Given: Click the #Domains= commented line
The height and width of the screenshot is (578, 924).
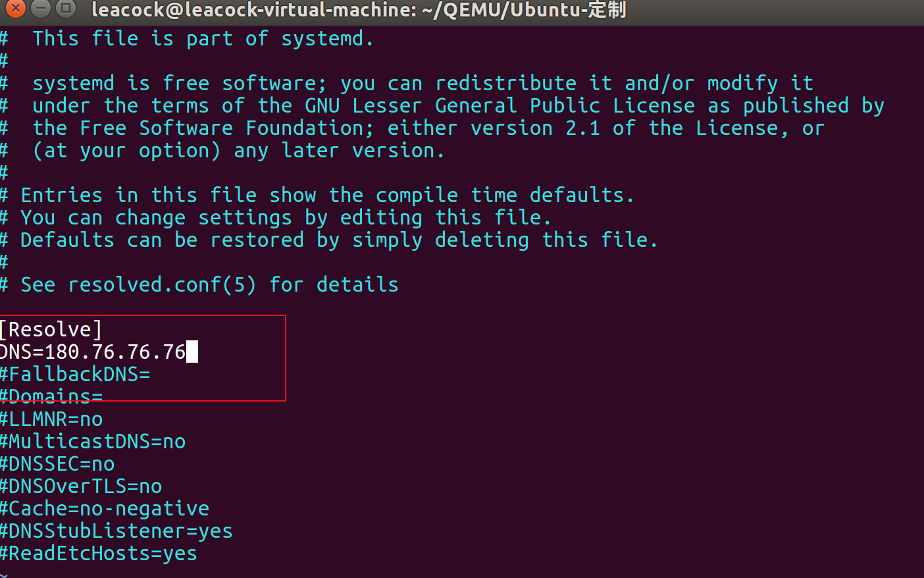Looking at the screenshot, I should click(51, 396).
